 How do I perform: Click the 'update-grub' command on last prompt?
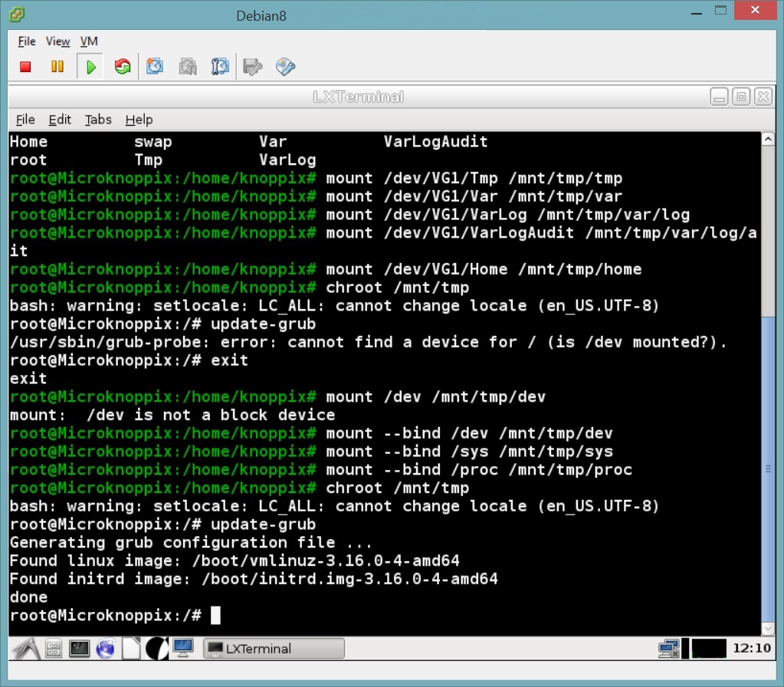click(263, 524)
